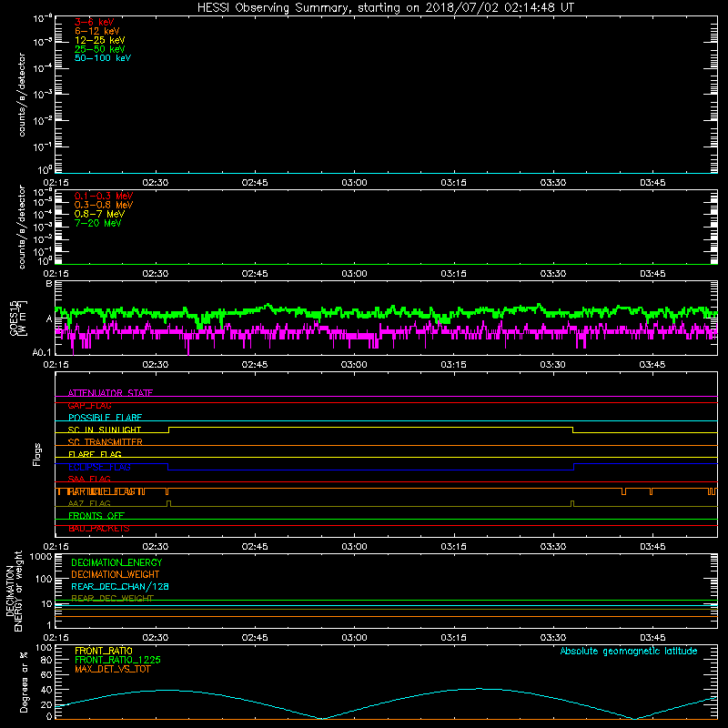Select the SC_IN_SUNLIGHT flag label
The image size is (728, 728).
point(105,430)
